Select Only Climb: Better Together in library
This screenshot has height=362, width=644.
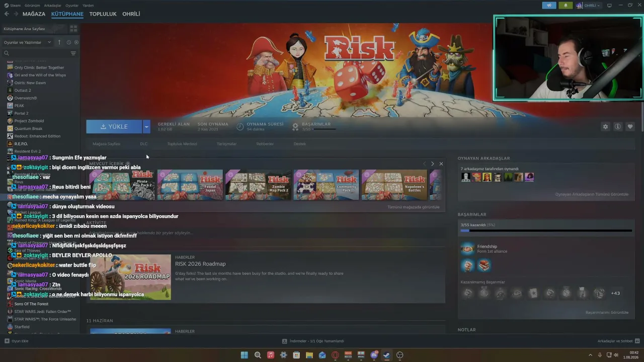[39, 67]
